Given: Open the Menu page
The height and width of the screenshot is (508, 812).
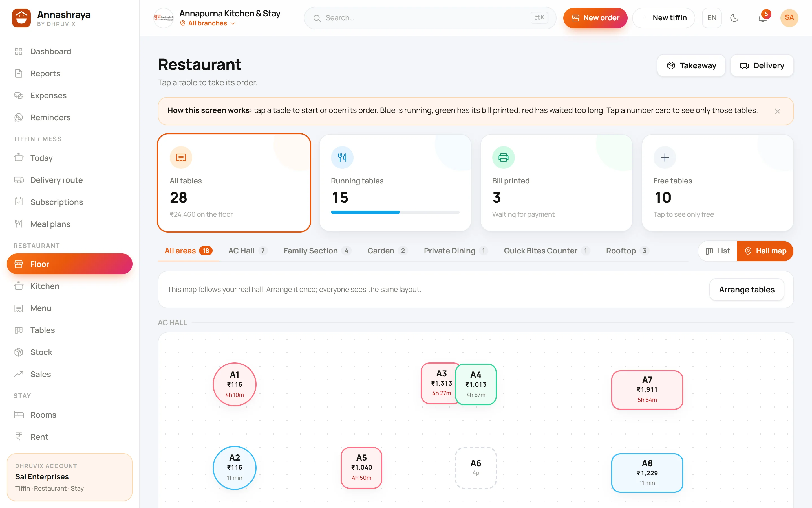Looking at the screenshot, I should tap(69, 308).
